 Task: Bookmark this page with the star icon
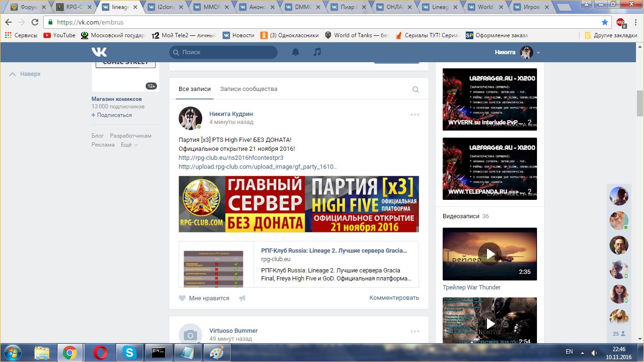605,22
